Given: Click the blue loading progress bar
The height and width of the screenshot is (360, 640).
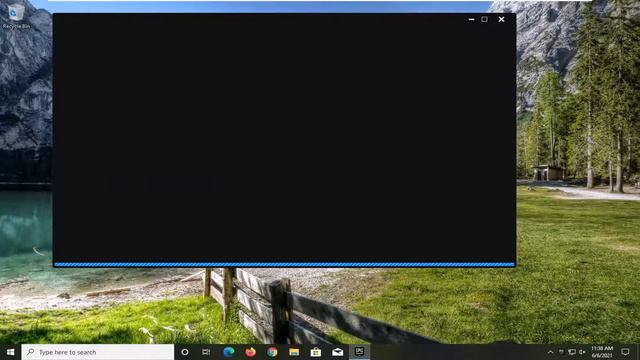Looking at the screenshot, I should tap(284, 264).
